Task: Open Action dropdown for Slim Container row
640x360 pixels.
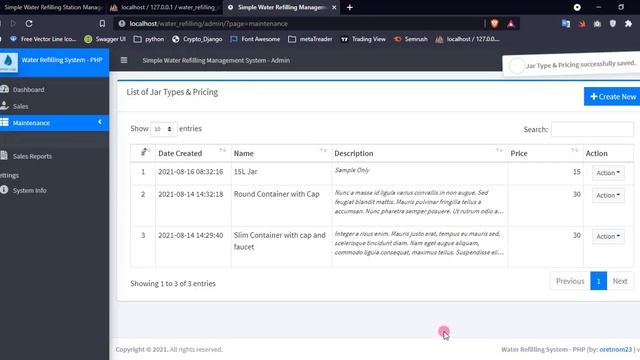Action: click(608, 236)
